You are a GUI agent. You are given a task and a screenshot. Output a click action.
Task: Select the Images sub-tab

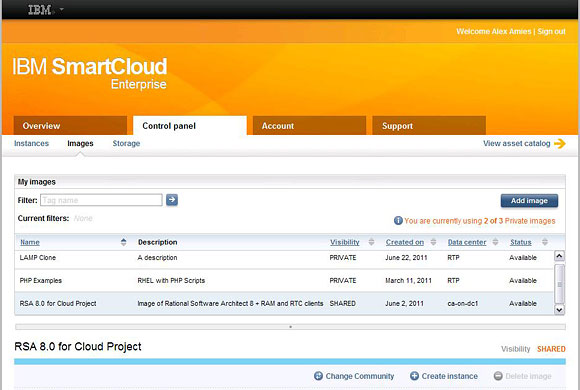coord(80,144)
